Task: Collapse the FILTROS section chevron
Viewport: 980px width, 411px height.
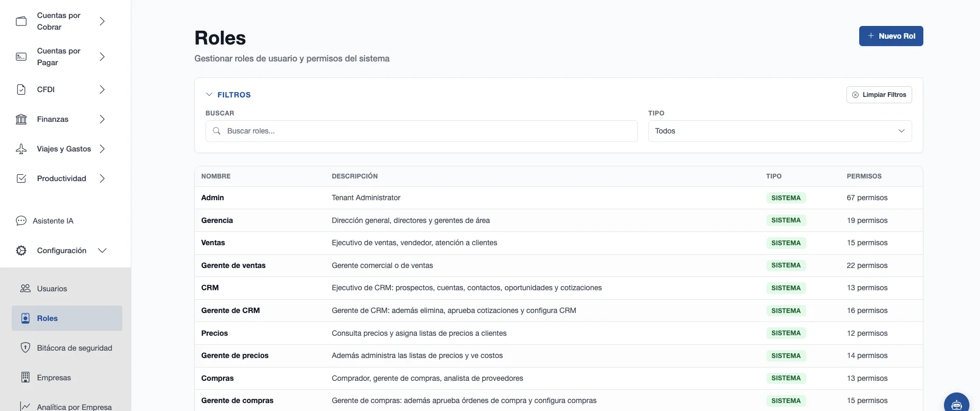Action: (209, 94)
